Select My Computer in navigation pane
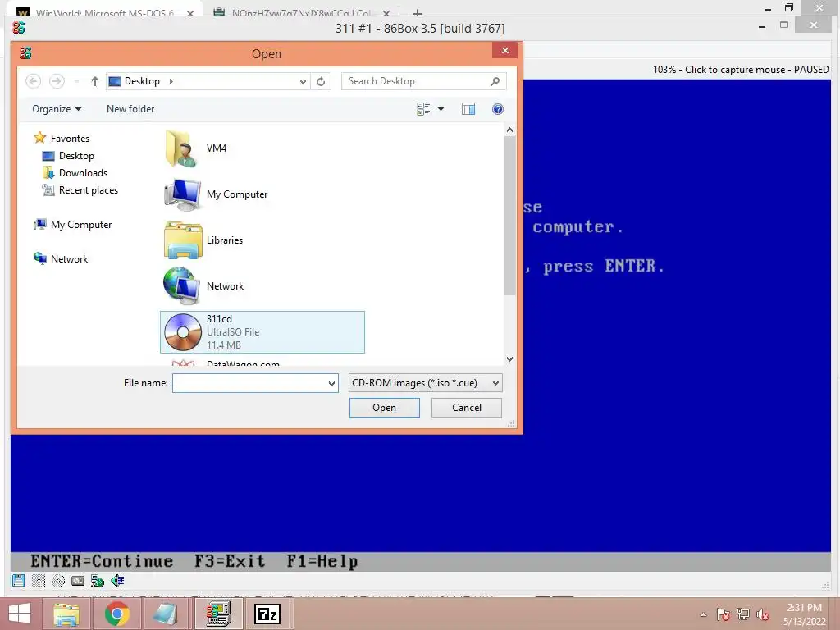 [x=81, y=225]
